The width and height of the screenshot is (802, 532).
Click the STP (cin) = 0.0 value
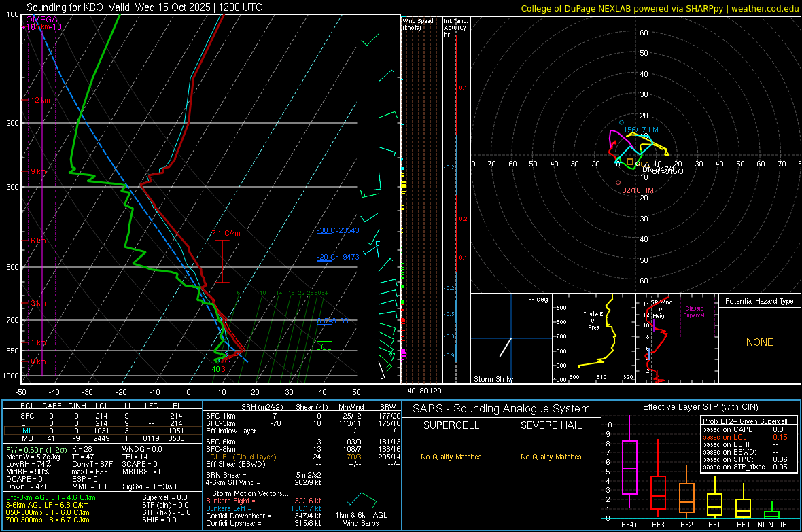coord(165,505)
